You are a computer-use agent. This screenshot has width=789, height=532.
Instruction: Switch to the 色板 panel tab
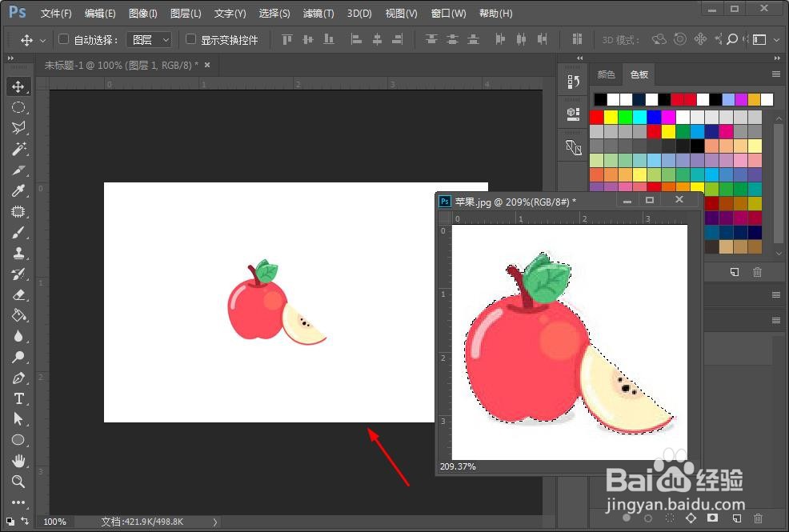[639, 74]
